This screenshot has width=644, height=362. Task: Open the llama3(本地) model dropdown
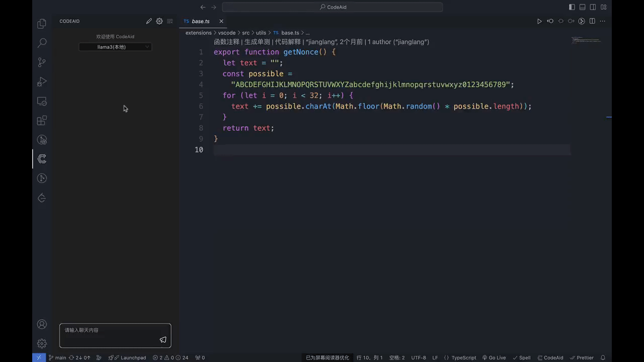coord(115,47)
